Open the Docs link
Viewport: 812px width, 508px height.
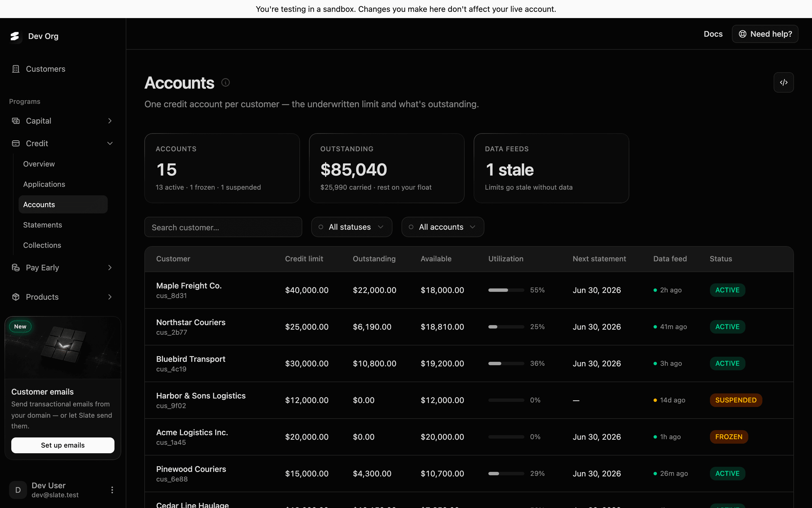click(713, 34)
